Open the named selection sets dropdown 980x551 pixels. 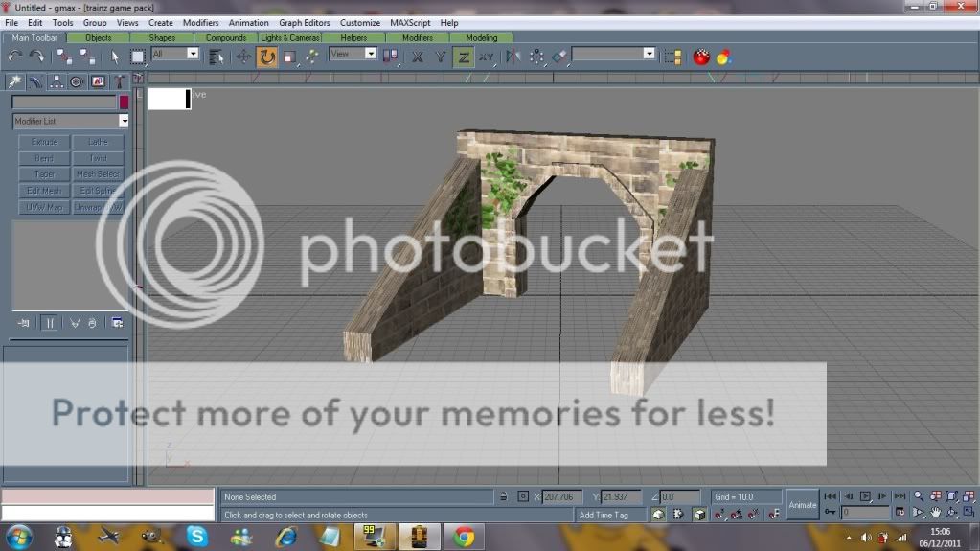[x=613, y=54]
